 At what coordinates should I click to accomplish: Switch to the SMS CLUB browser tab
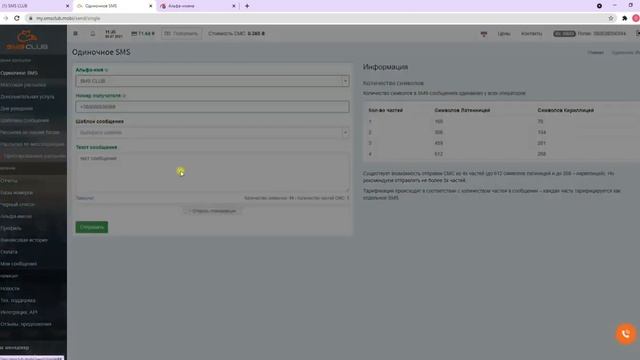[35, 6]
